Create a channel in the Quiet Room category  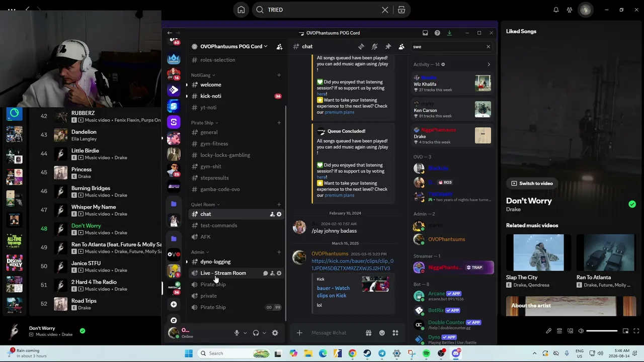pos(279,205)
